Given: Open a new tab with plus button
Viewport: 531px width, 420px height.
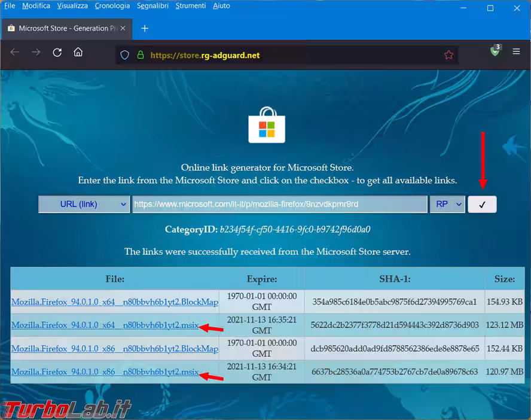Looking at the screenshot, I should (x=145, y=28).
